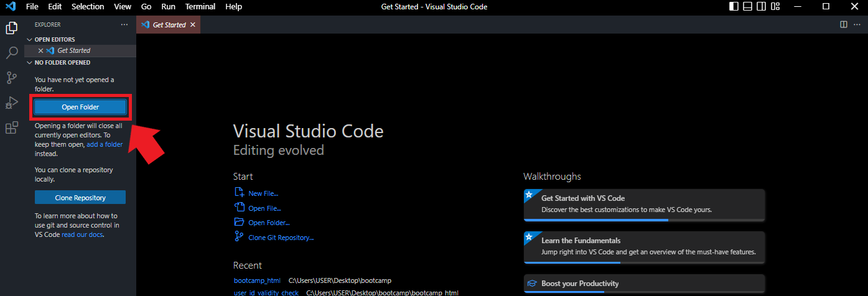The height and width of the screenshot is (296, 868).
Task: Toggle the Panel layout icon
Action: point(747,7)
